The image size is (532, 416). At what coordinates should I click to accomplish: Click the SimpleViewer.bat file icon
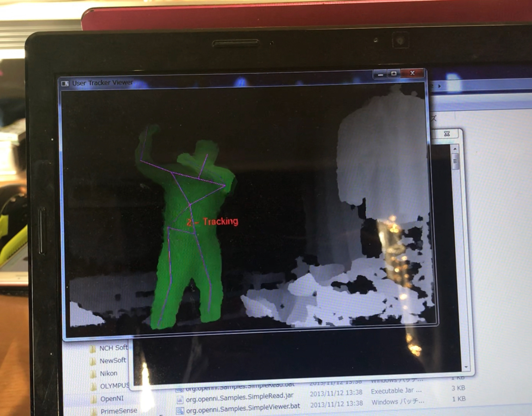[x=180, y=411]
